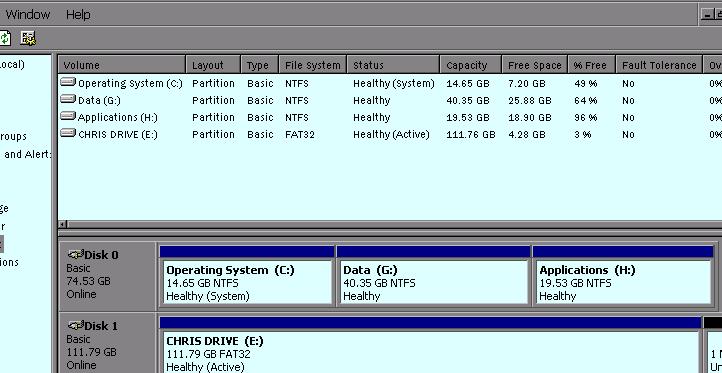Select the Applications (H:) drive icon
The height and width of the screenshot is (373, 722).
68,117
